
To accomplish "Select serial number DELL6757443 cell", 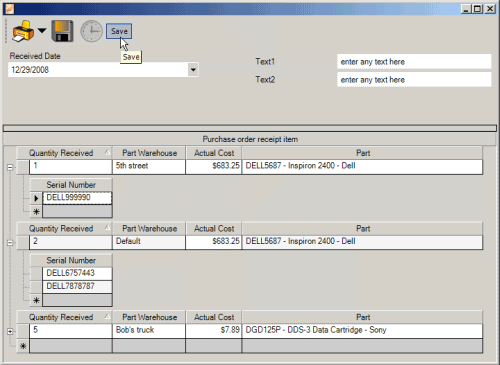I will click(77, 273).
